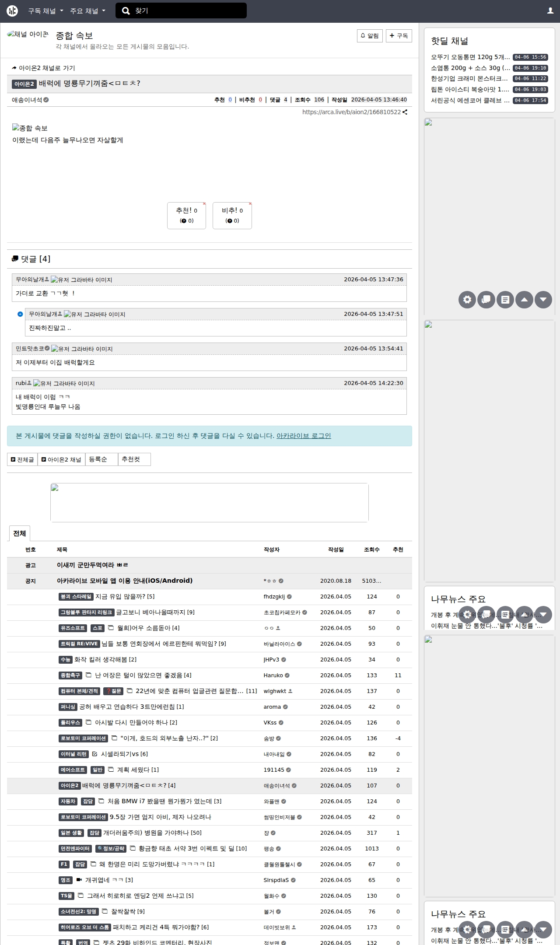Click the 아이온2 채널 list button

click(61, 459)
